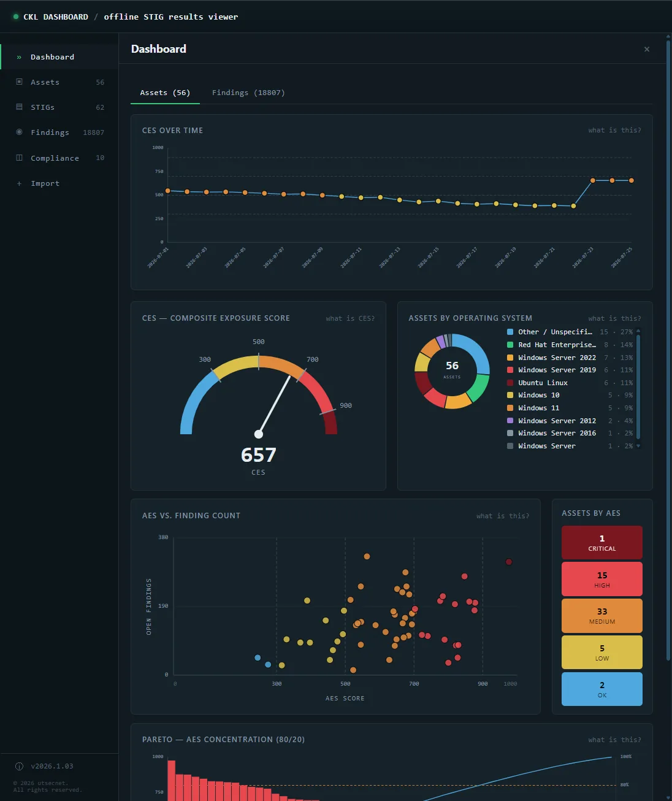Screen dimensions: 672x801
Task: Select the High AES tile with 15
Action: pos(602,579)
